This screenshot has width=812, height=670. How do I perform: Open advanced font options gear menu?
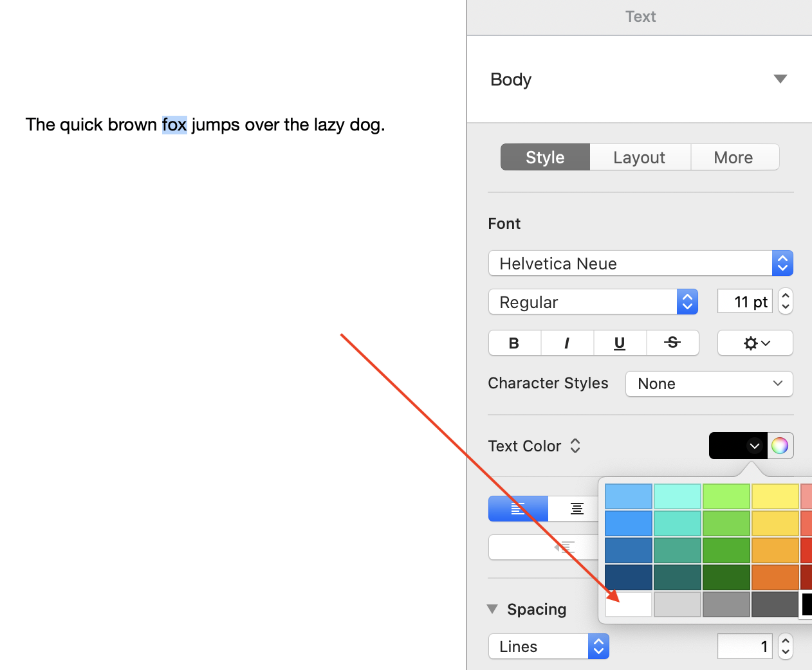click(755, 343)
